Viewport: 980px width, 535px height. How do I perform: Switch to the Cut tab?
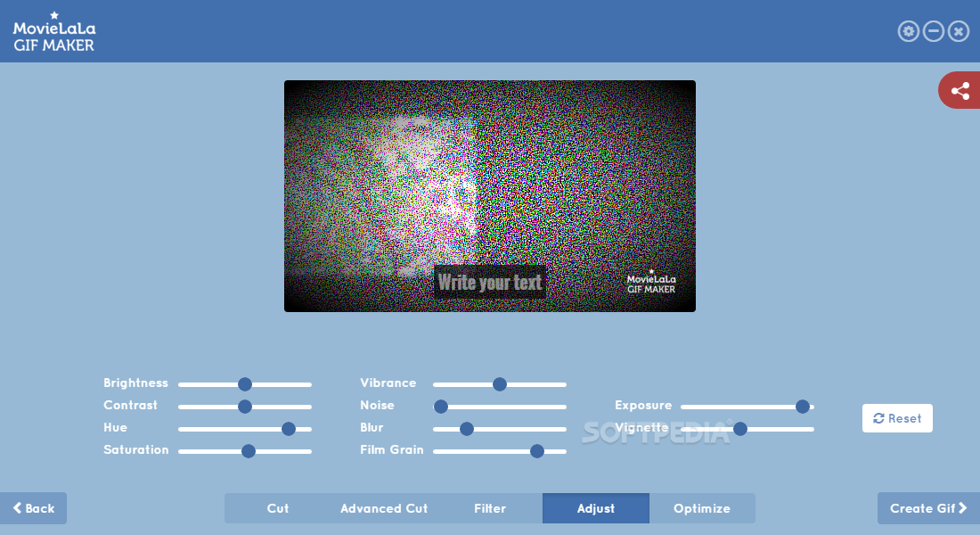(277, 508)
